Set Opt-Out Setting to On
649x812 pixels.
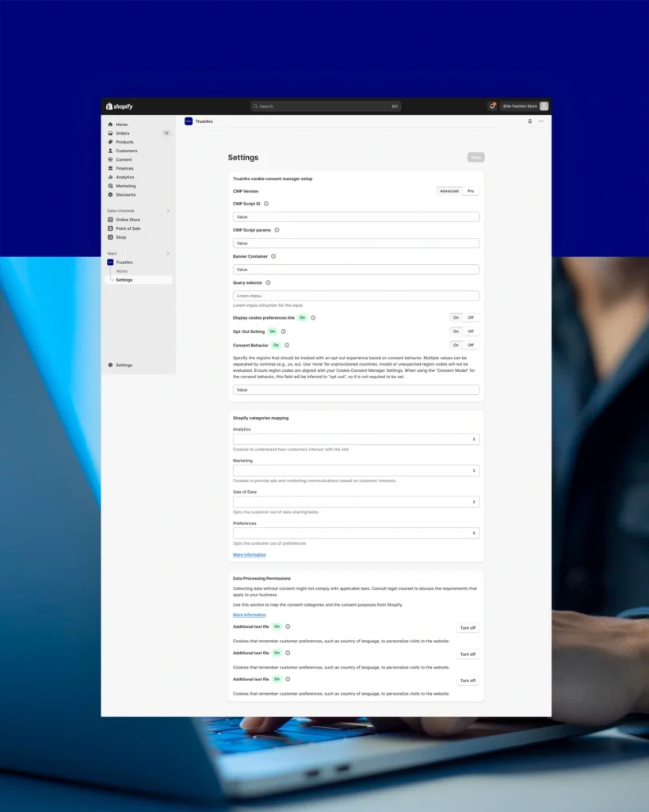456,331
